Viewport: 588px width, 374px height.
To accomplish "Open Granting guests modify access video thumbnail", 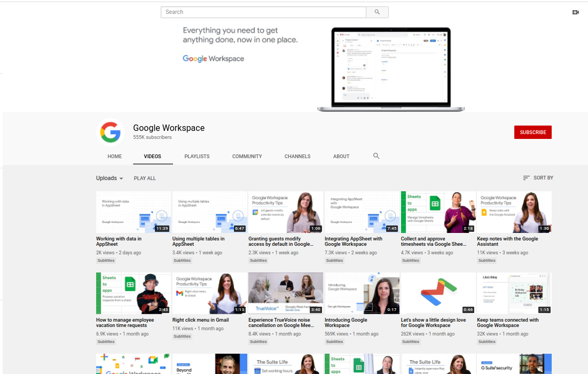I will pos(286,212).
